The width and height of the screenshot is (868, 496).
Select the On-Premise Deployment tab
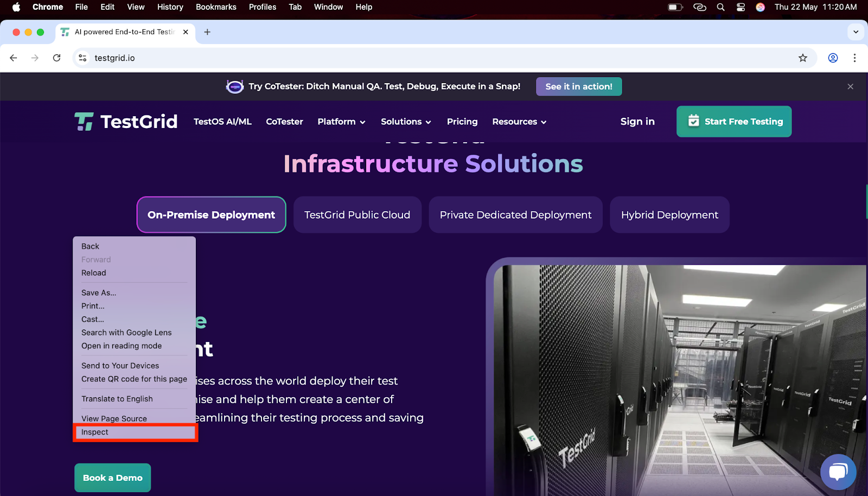pos(211,215)
